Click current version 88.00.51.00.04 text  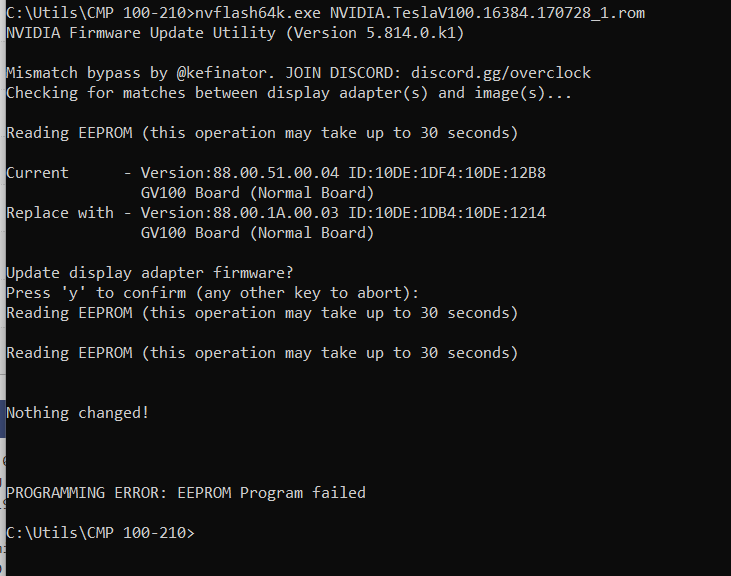click(276, 173)
